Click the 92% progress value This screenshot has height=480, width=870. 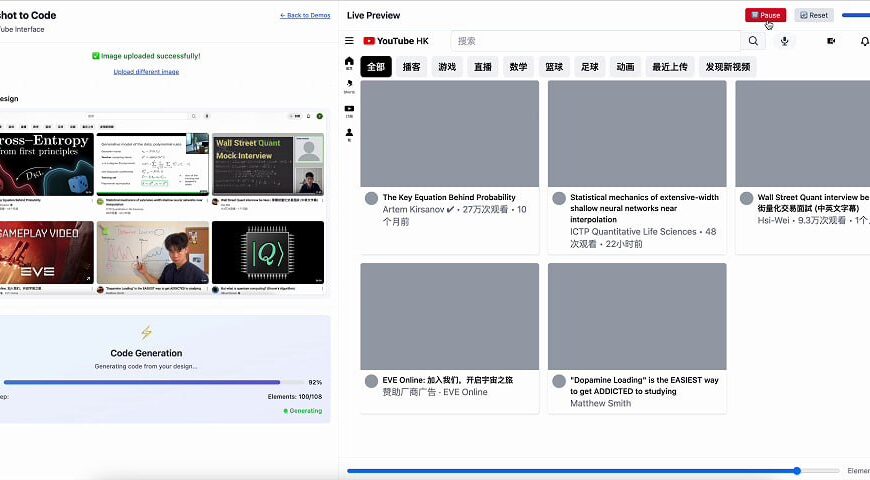pyautogui.click(x=315, y=382)
